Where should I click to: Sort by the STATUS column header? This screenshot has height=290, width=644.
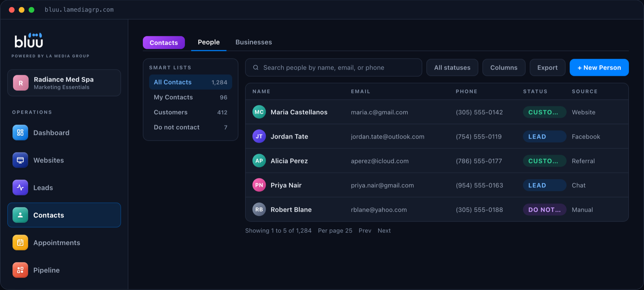535,92
